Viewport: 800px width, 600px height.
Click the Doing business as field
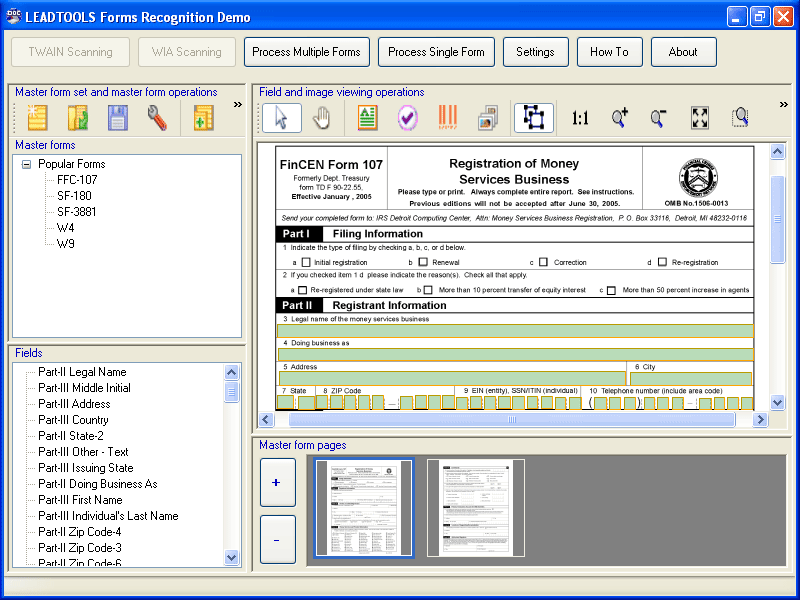click(515, 355)
